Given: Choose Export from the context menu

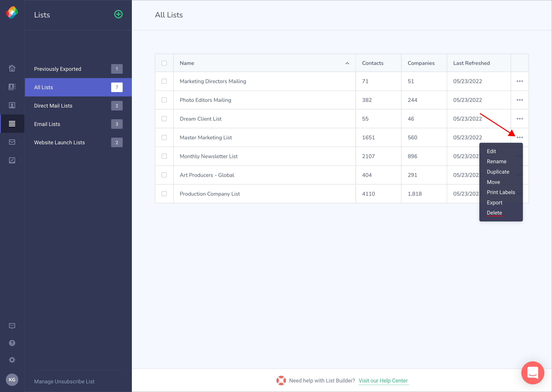Looking at the screenshot, I should point(495,203).
